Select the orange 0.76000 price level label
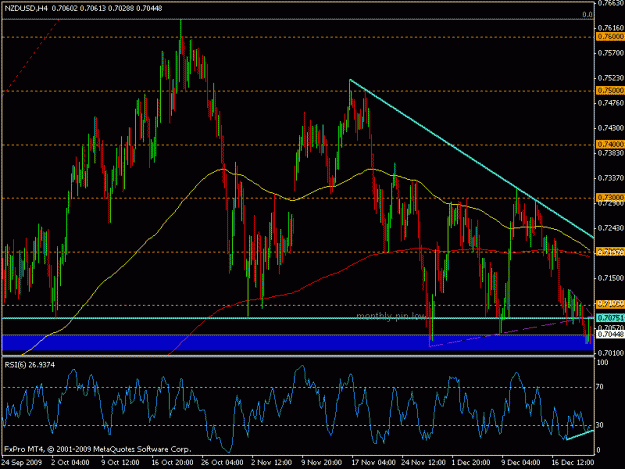This screenshot has height=469, width=625. point(610,37)
